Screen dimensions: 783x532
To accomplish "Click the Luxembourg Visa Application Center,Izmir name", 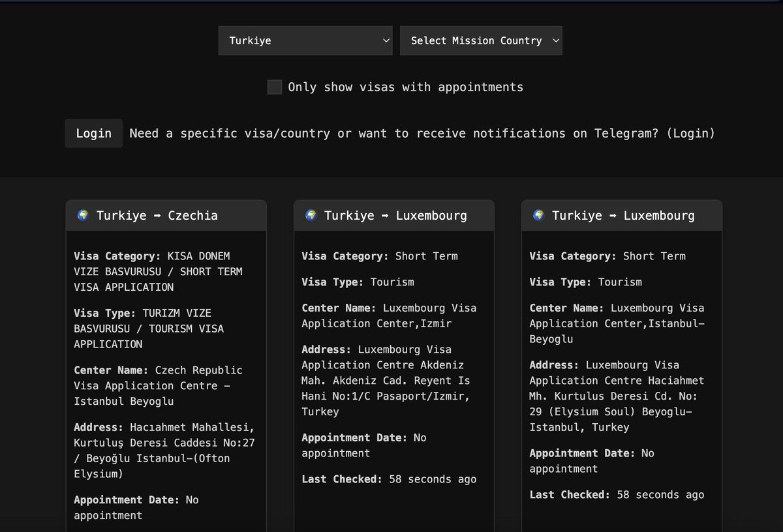I will pyautogui.click(x=389, y=316).
